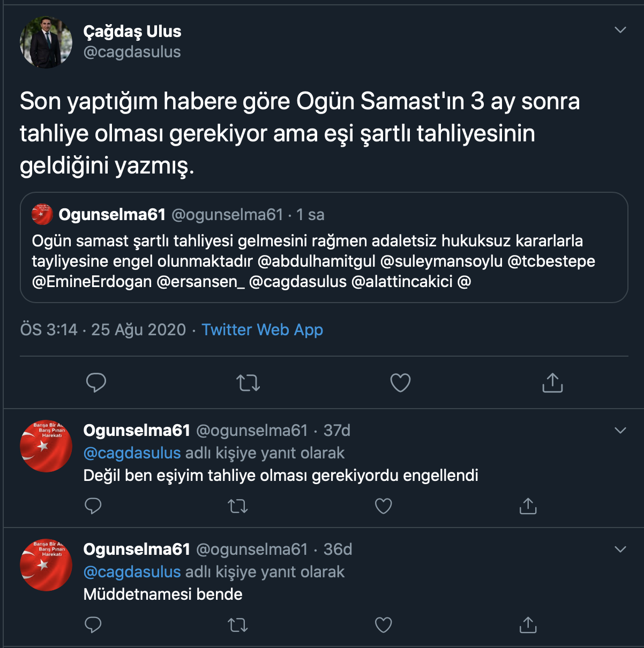Open the dropdown on the 'Müddetnamesi bende' reply
This screenshot has width=644, height=648.
[620, 549]
